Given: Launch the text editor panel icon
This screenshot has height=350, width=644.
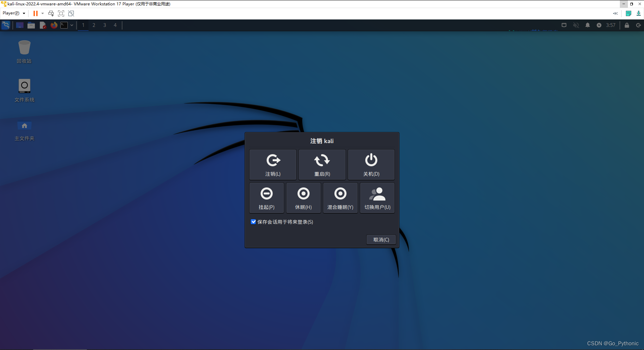Looking at the screenshot, I should (43, 25).
